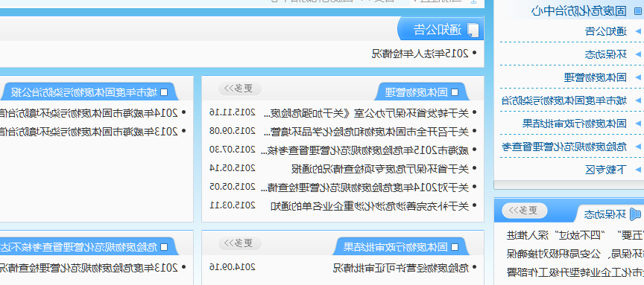Viewport: 644px width, 285px height.
Task: Go to 下载专区 in the sidebar
Action: [x=606, y=170]
